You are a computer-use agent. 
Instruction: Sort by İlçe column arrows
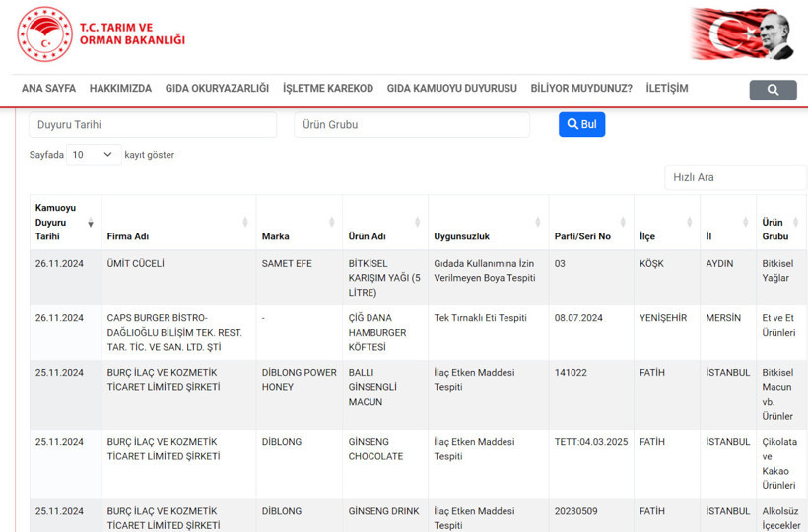[x=690, y=222]
